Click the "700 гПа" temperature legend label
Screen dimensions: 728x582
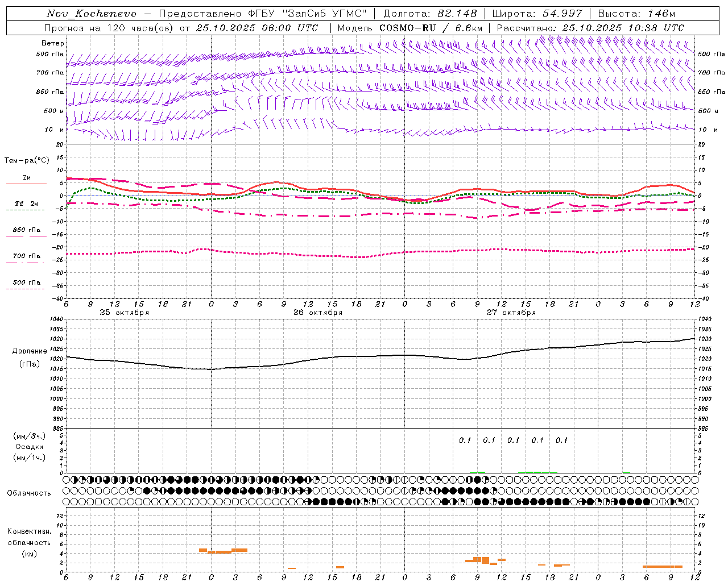(x=27, y=256)
